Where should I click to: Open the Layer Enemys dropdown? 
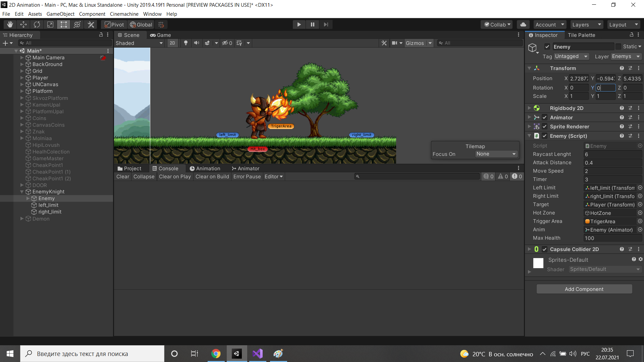[x=626, y=56]
